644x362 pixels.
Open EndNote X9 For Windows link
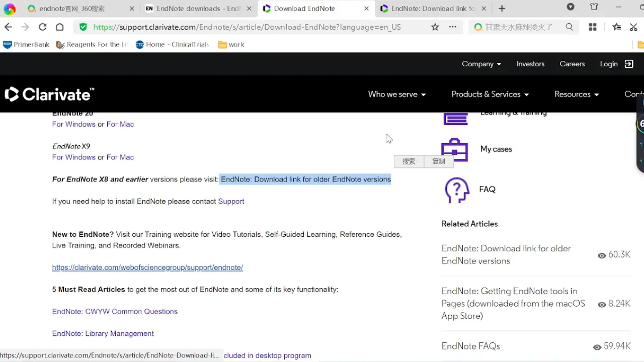pos(74,157)
